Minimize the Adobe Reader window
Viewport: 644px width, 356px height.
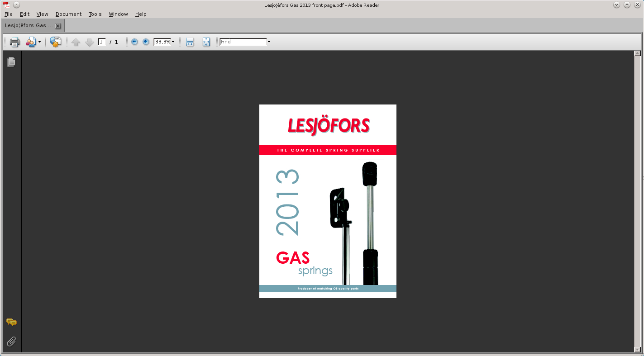click(x=616, y=5)
